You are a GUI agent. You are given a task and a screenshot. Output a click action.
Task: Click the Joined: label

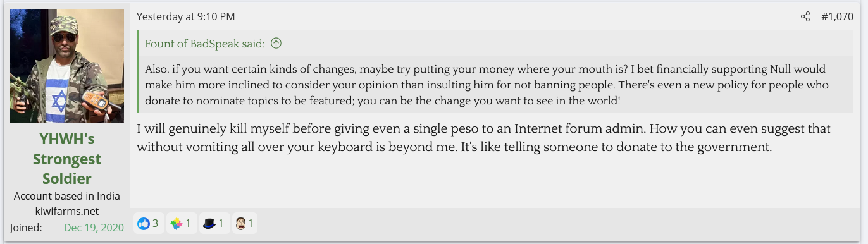tap(26, 228)
